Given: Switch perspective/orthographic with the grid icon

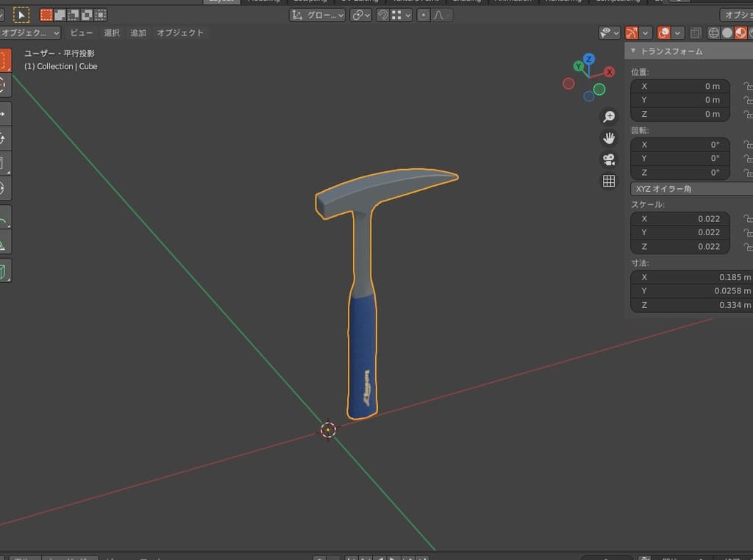Looking at the screenshot, I should [609, 181].
